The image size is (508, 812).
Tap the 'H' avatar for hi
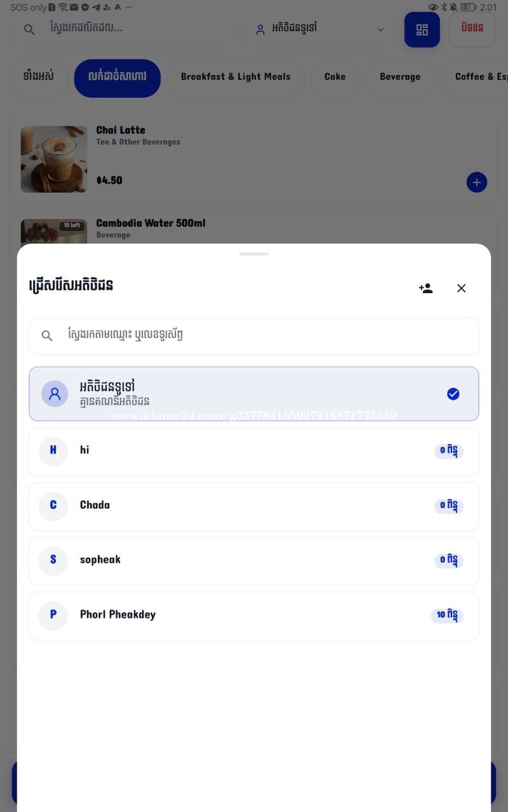pyautogui.click(x=53, y=451)
